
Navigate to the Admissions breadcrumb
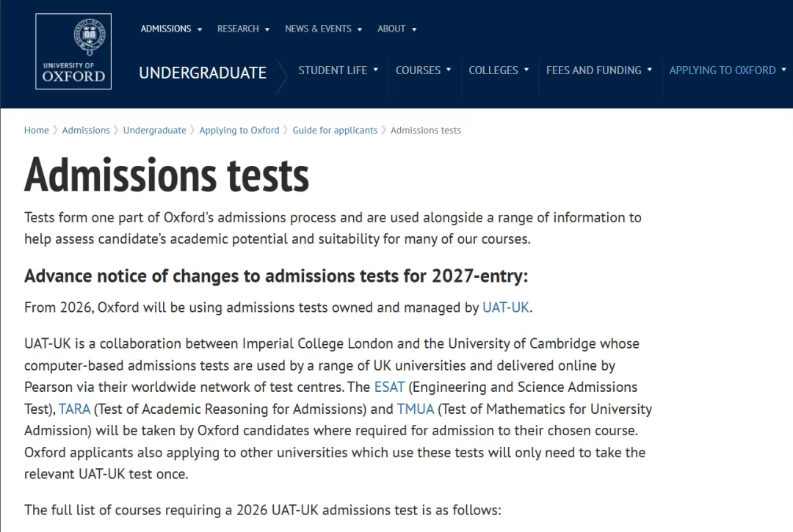pos(86,131)
